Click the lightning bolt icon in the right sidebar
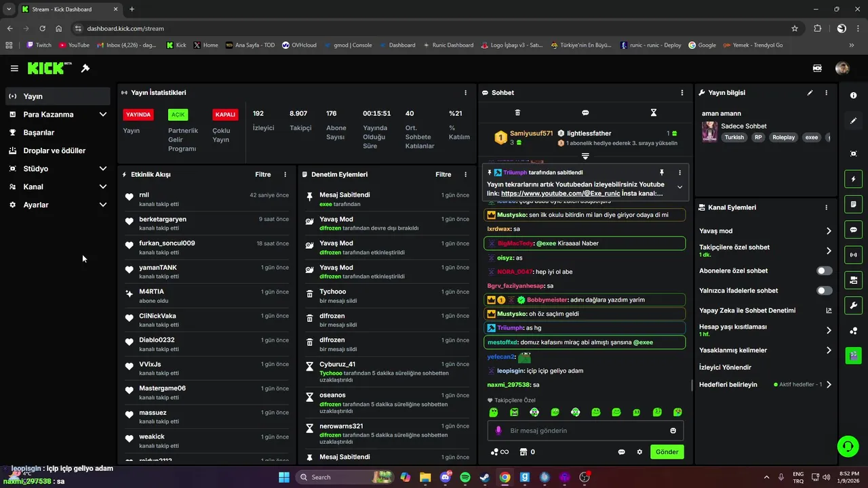 [853, 179]
